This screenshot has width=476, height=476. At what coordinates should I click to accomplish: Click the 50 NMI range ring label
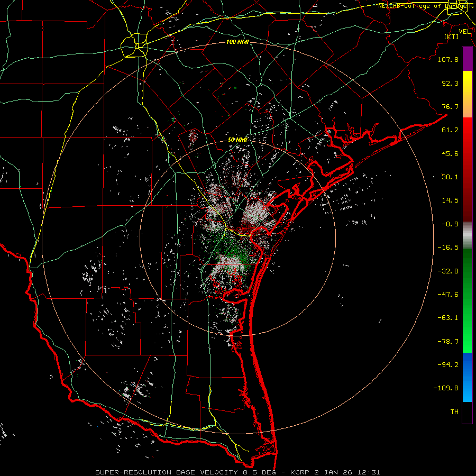pos(237,140)
